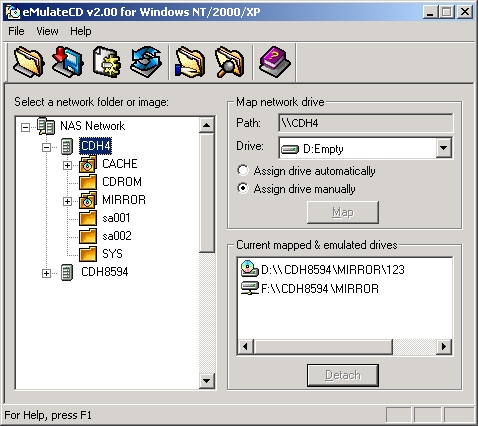Image resolution: width=478 pixels, height=426 pixels.
Task: Click the folder with hand share icon
Action: pyautogui.click(x=190, y=62)
